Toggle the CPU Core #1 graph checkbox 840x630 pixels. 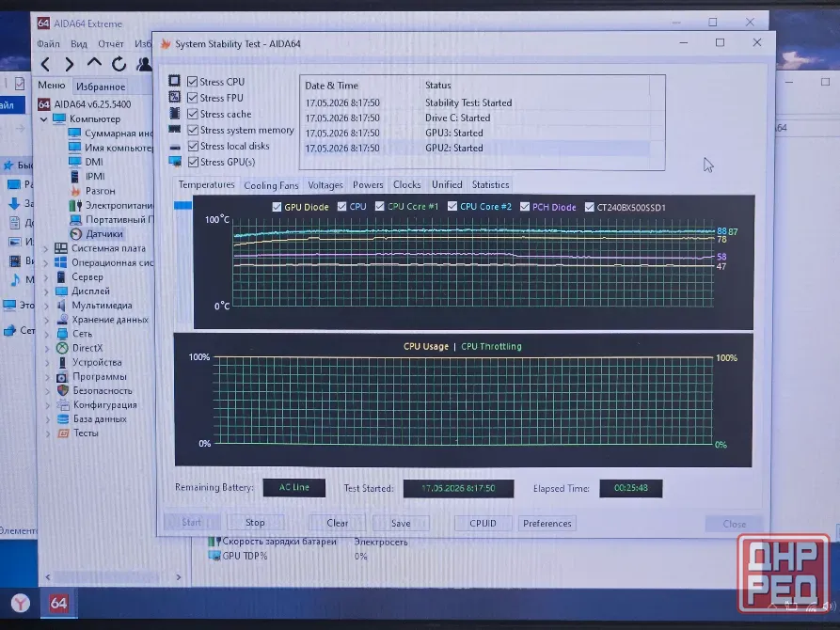point(379,206)
